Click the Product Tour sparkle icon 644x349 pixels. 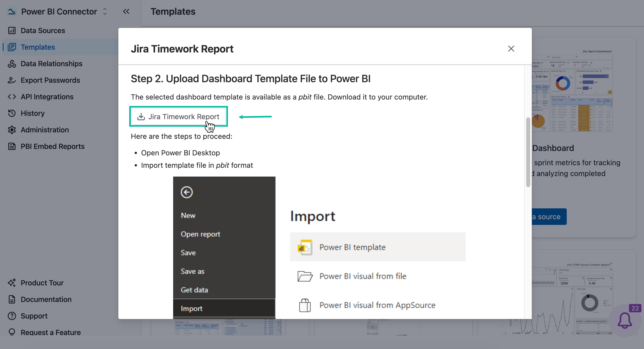12,283
